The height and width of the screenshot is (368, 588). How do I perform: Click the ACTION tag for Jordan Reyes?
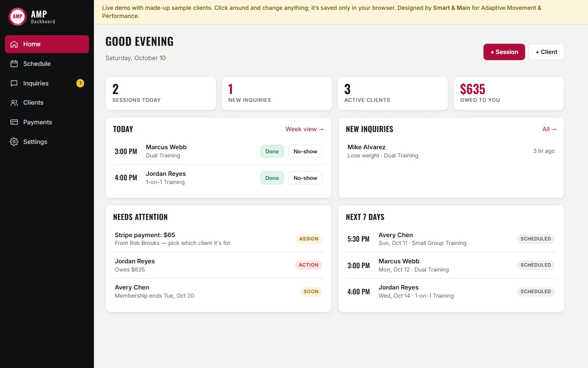point(308,265)
